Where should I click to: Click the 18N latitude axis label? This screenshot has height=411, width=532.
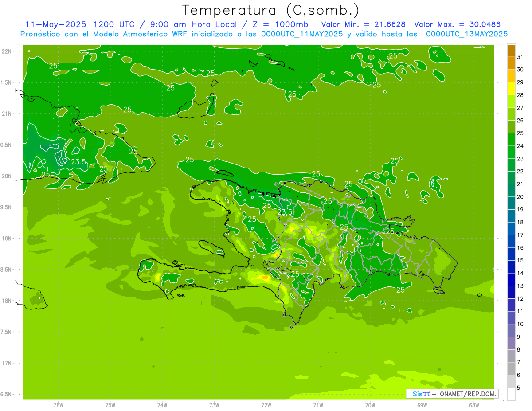[7, 301]
